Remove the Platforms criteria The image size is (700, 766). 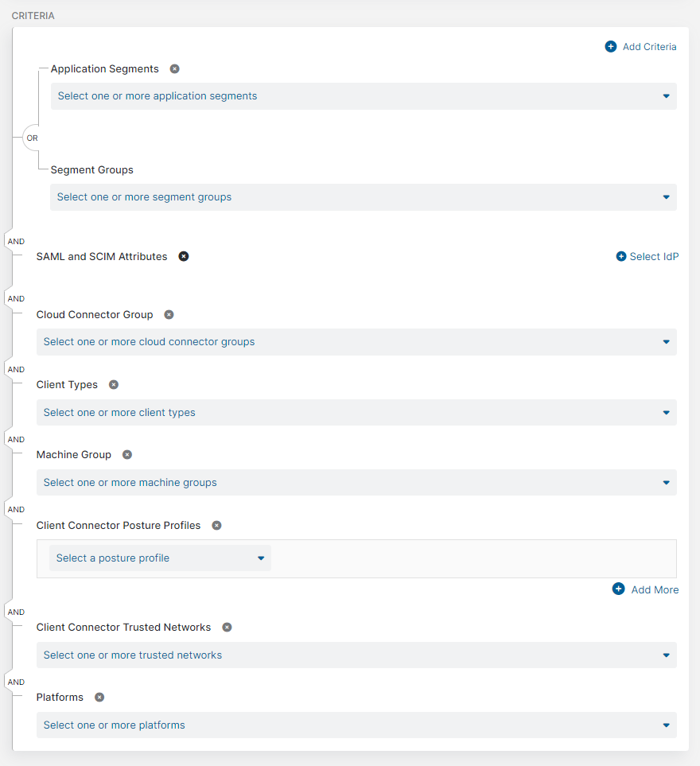[x=99, y=697]
